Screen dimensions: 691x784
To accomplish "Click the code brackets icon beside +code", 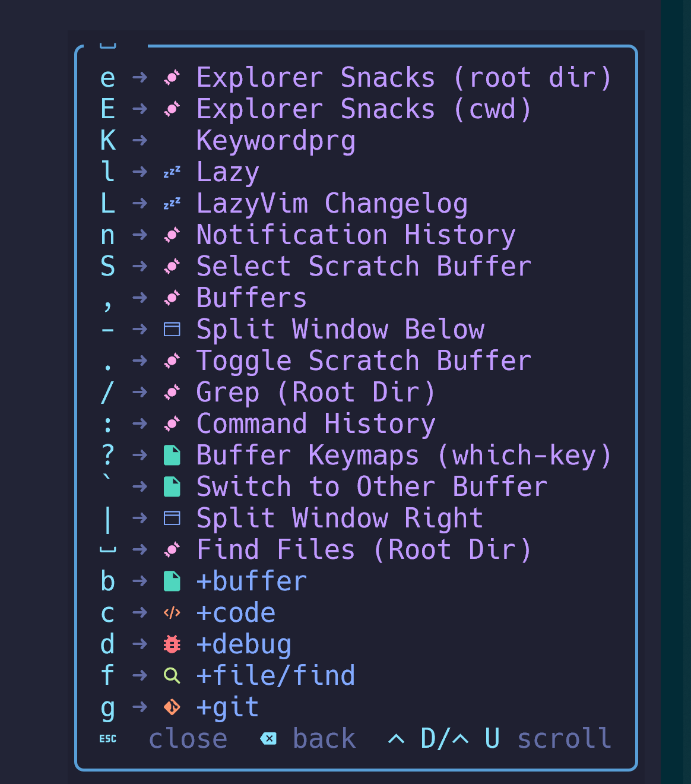I will (x=172, y=612).
